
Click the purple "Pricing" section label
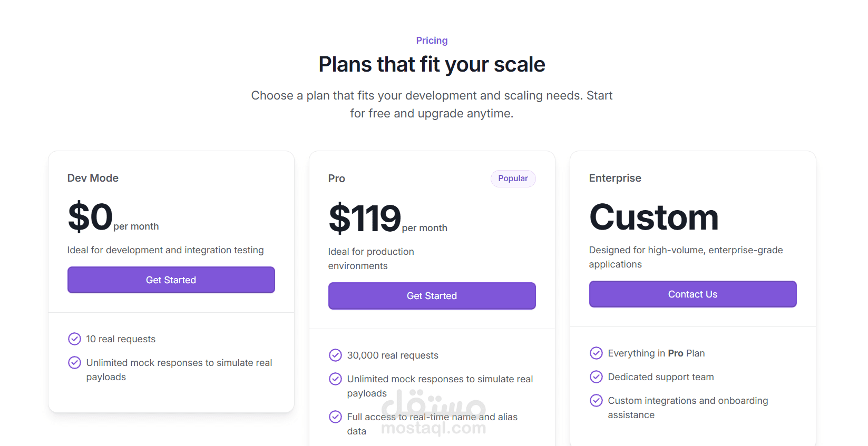click(432, 41)
